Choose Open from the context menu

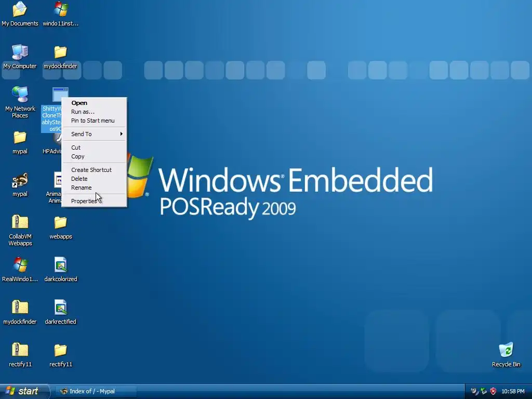(94, 103)
